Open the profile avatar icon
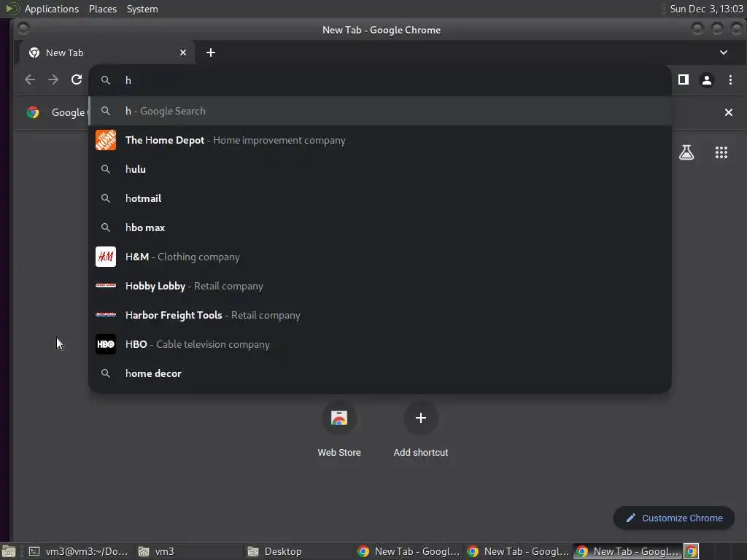 706,80
